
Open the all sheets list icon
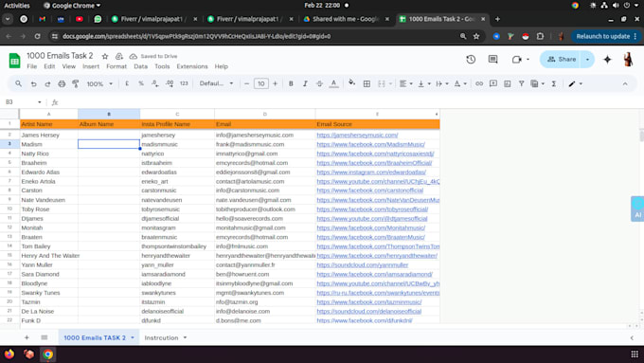click(45, 337)
